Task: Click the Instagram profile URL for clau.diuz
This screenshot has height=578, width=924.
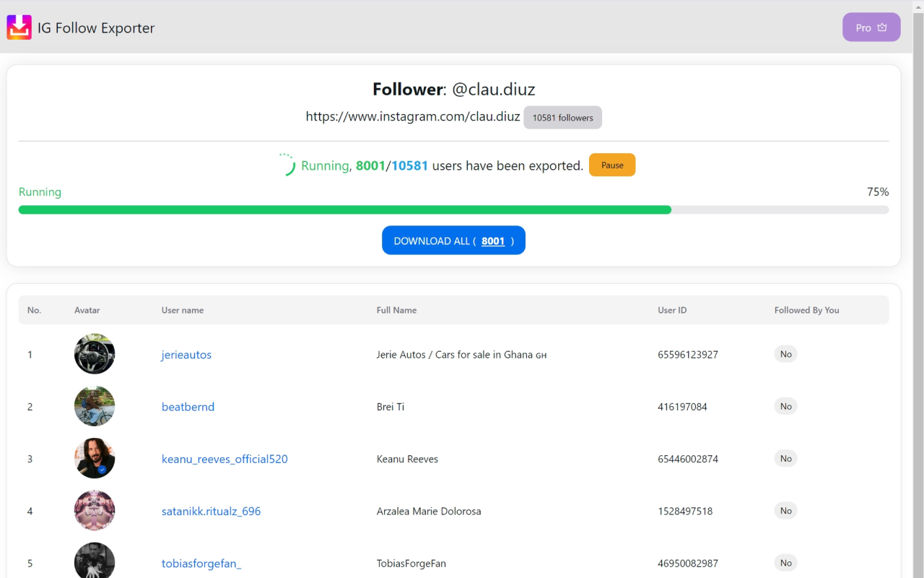Action: click(x=412, y=116)
